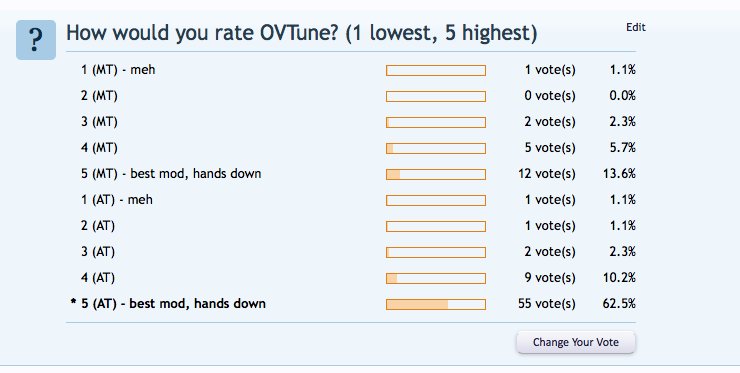
Task: Click the '2 (MT)' poll option
Action: click(x=99, y=96)
